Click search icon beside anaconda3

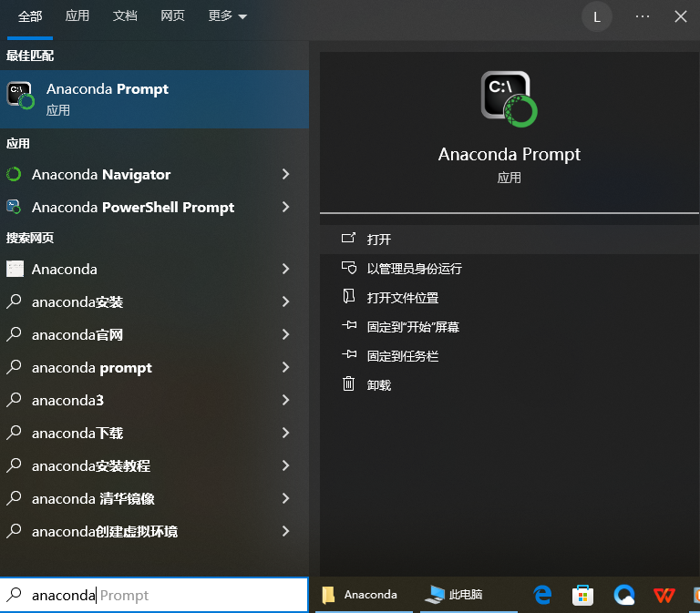14,400
